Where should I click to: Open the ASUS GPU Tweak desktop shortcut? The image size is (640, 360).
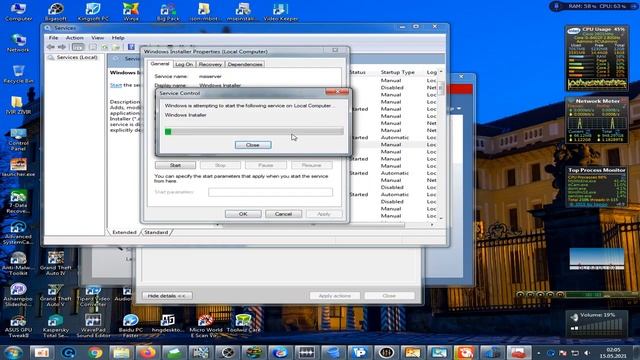(18, 326)
